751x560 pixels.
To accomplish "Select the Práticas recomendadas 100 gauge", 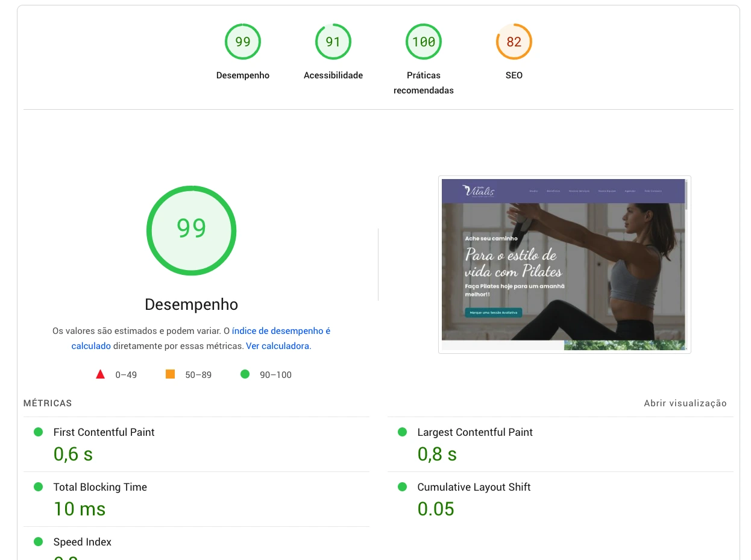I will [x=424, y=42].
